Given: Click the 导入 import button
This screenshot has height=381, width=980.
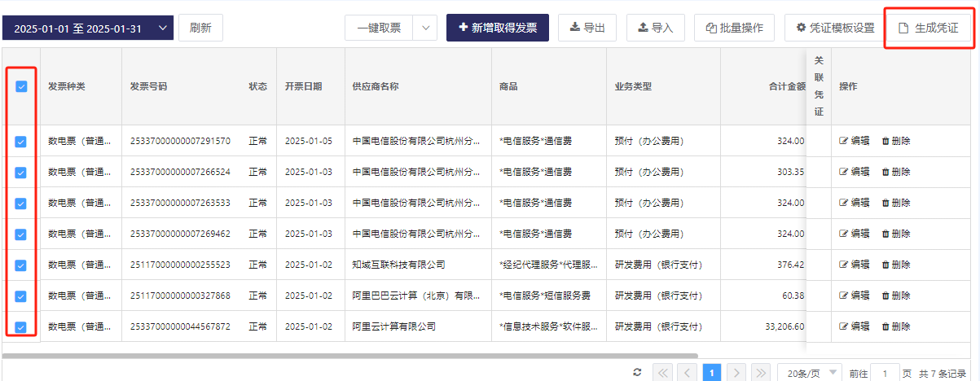Looking at the screenshot, I should pyautogui.click(x=656, y=28).
